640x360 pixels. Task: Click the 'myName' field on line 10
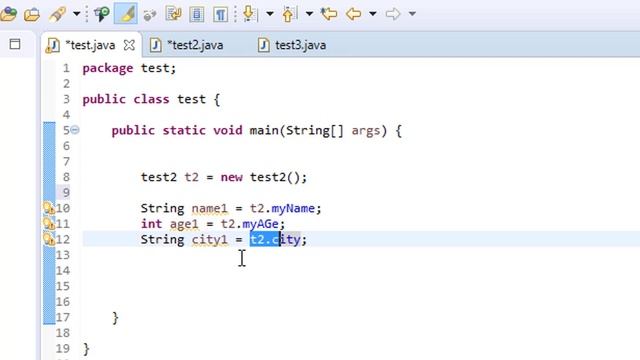click(293, 209)
